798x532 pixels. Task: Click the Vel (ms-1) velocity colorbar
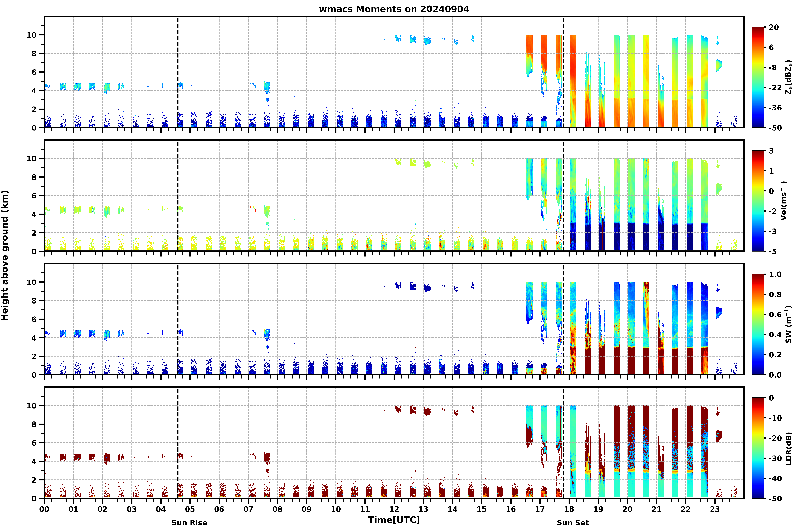click(758, 201)
